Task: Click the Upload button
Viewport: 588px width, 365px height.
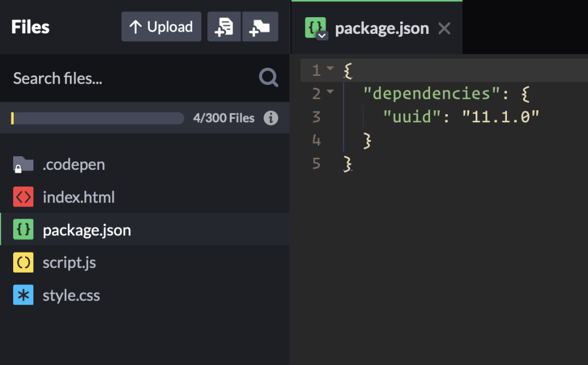Action: click(x=161, y=27)
